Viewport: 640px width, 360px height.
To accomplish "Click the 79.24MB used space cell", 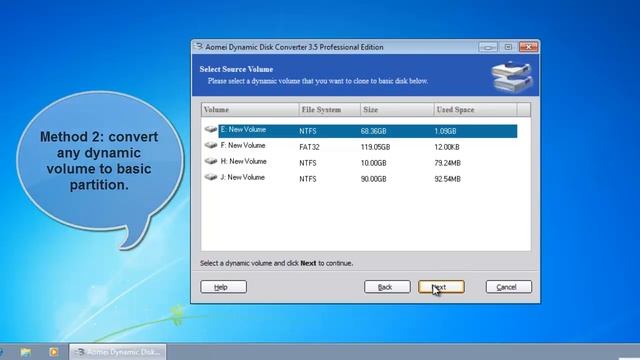I will coord(447,163).
